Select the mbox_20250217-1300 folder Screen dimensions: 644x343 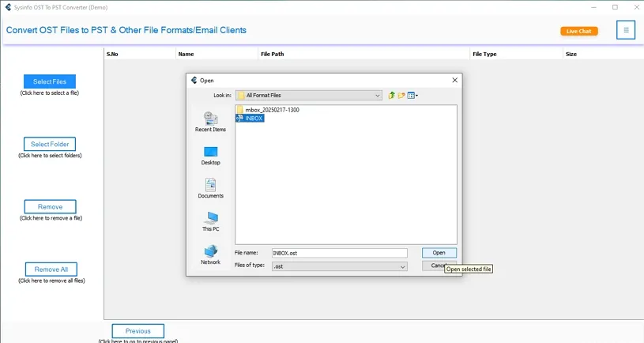click(268, 110)
